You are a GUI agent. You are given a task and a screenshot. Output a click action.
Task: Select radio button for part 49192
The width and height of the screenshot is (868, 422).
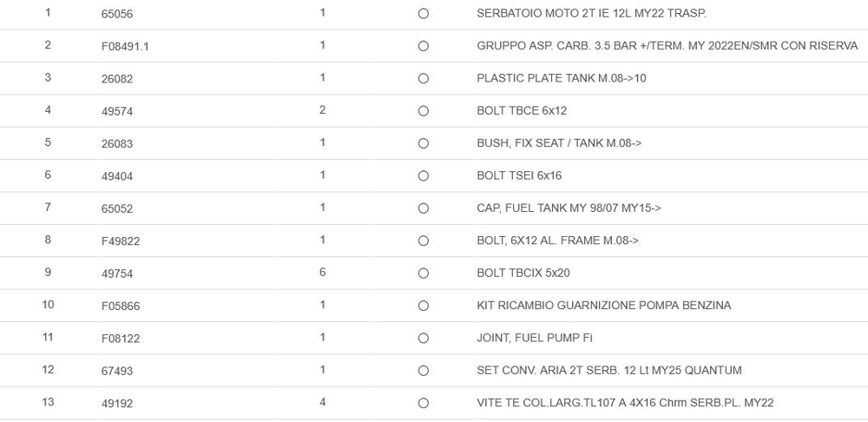click(423, 403)
